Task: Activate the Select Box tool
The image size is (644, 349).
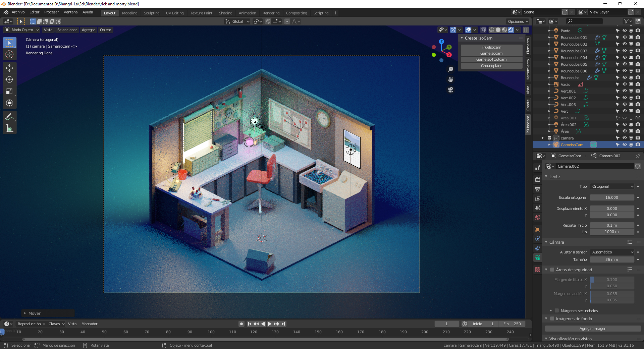Action: pos(9,43)
